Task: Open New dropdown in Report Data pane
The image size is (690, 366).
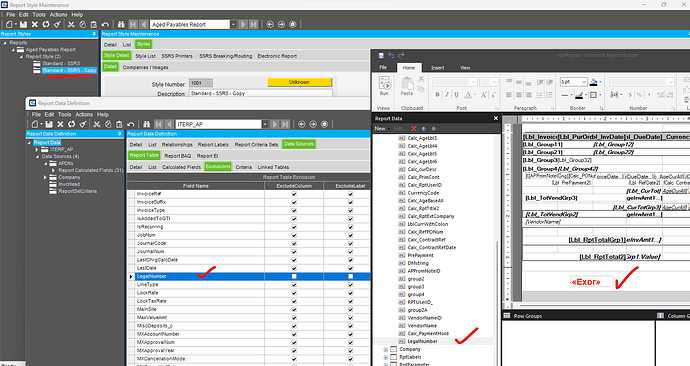Action: point(382,128)
